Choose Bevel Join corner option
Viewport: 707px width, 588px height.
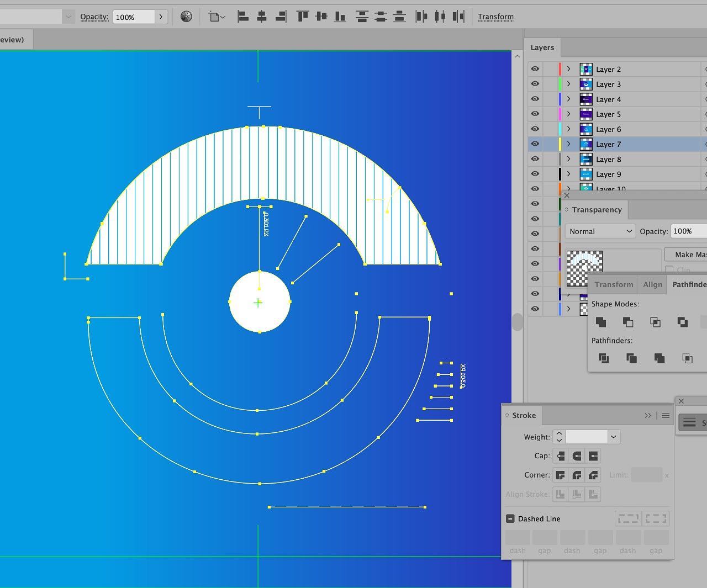coord(593,475)
